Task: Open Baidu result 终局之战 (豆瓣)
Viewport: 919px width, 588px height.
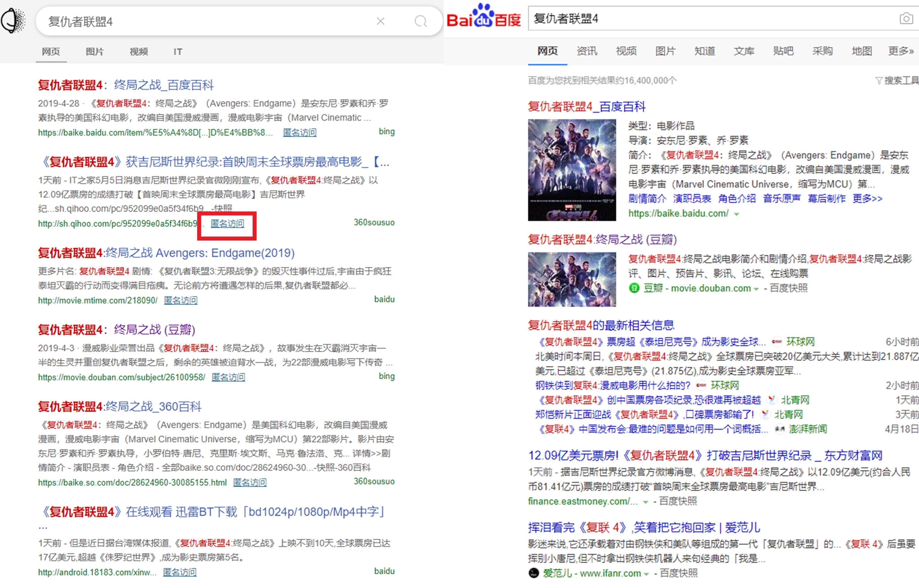Action: [x=602, y=240]
